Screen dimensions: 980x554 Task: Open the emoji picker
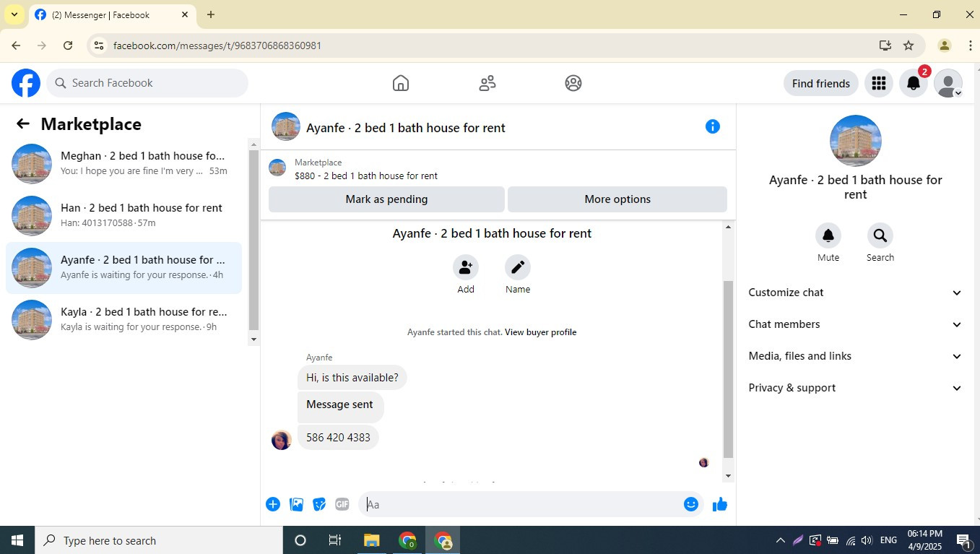click(x=691, y=504)
